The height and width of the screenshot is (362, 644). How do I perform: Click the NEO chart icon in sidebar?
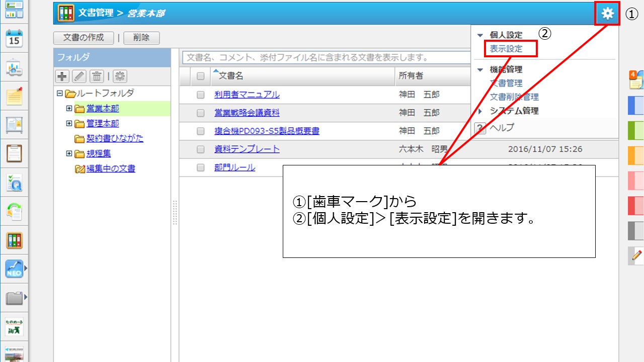[14, 269]
